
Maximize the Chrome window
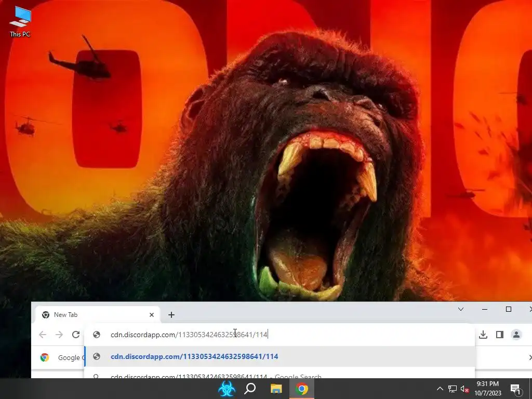[508, 309]
